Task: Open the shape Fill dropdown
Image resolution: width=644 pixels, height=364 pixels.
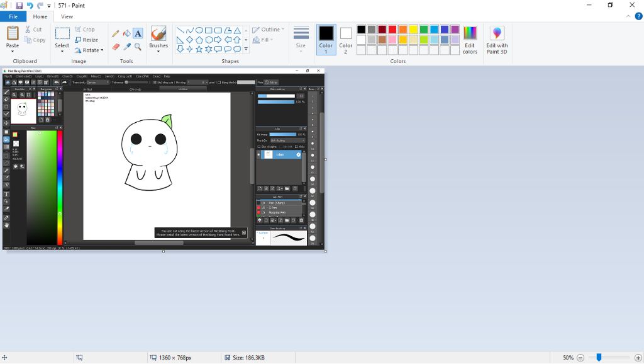Action: [x=263, y=40]
